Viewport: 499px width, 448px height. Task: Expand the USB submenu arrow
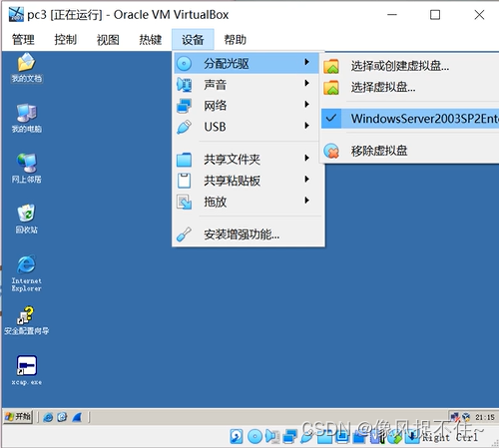[306, 126]
